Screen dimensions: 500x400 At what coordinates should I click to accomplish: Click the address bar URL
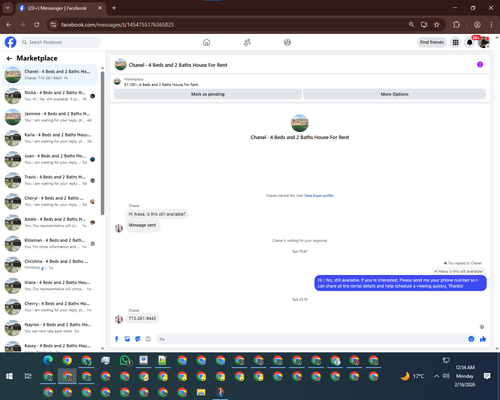pyautogui.click(x=117, y=25)
